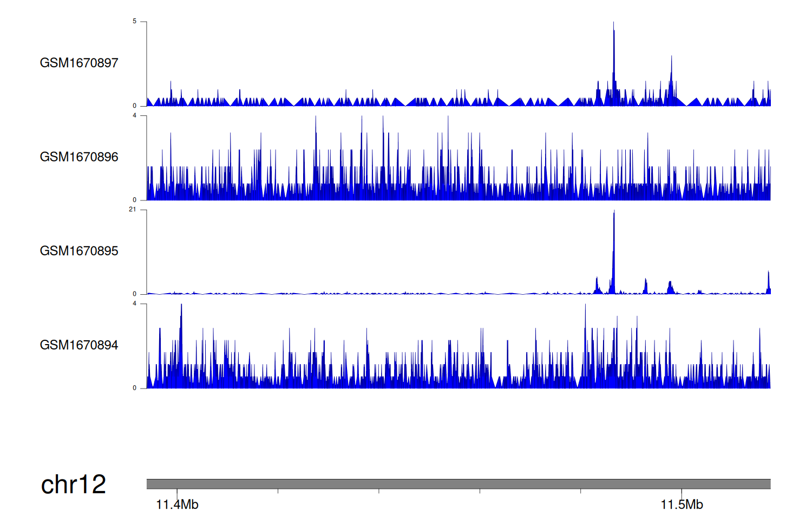The width and height of the screenshot is (812, 531).
Task: Click the y-axis zero label of GSM1670897
Action: pyautogui.click(x=134, y=106)
